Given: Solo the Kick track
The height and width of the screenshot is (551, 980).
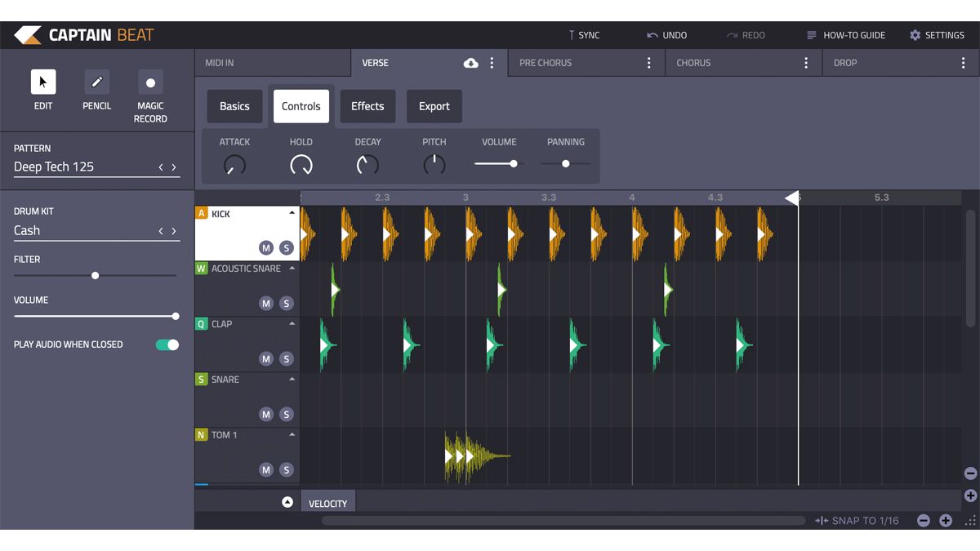Looking at the screenshot, I should (x=286, y=248).
